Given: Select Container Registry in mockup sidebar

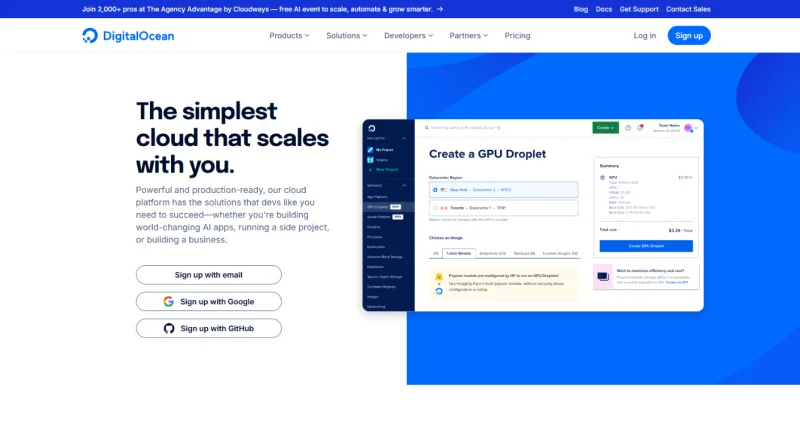Looking at the screenshot, I should (x=381, y=287).
